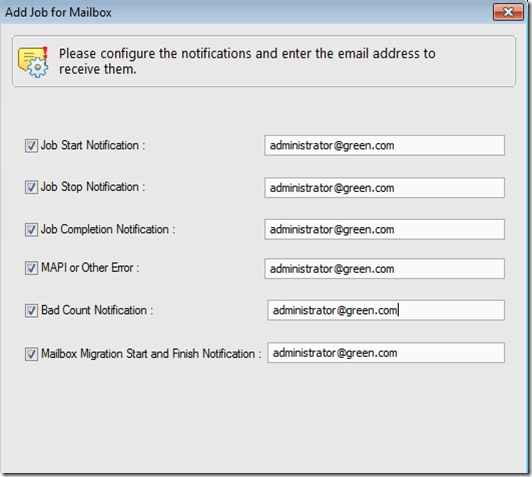Toggle the Job Stop Notification checkbox
The height and width of the screenshot is (477, 532).
pyautogui.click(x=31, y=187)
